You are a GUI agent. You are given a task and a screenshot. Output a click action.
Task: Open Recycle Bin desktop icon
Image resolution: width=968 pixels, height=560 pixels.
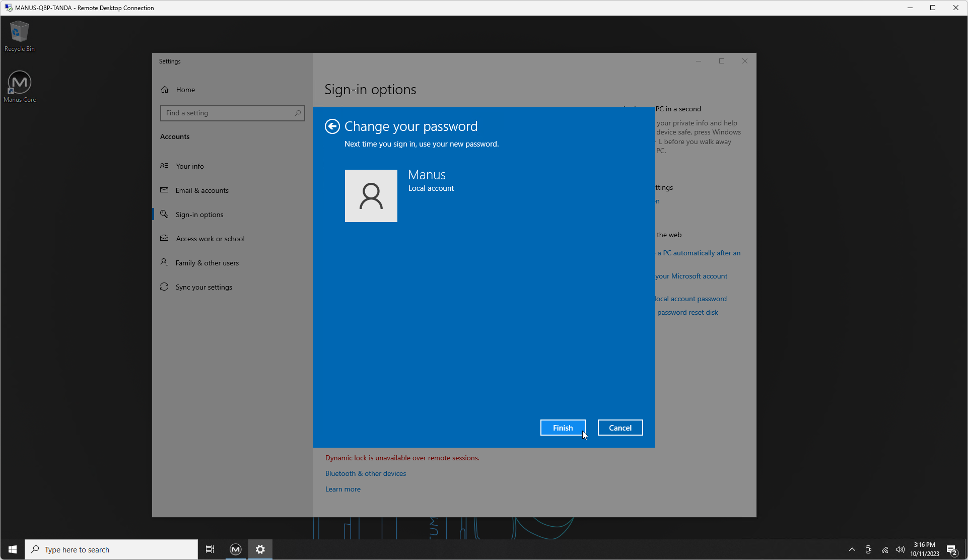(x=19, y=36)
